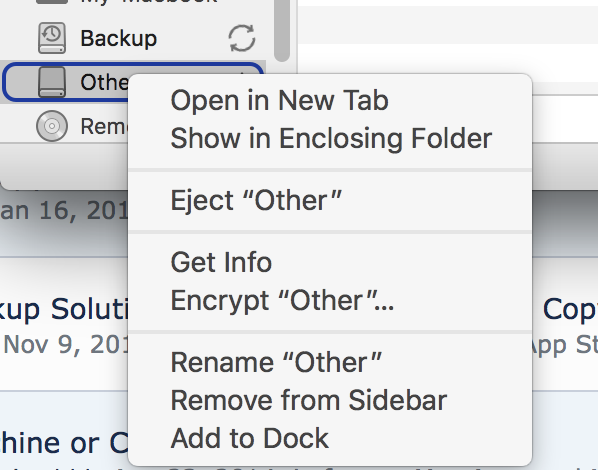Click the Remote Disc icon in sidebar
Image resolution: width=598 pixels, height=470 pixels.
[52, 126]
